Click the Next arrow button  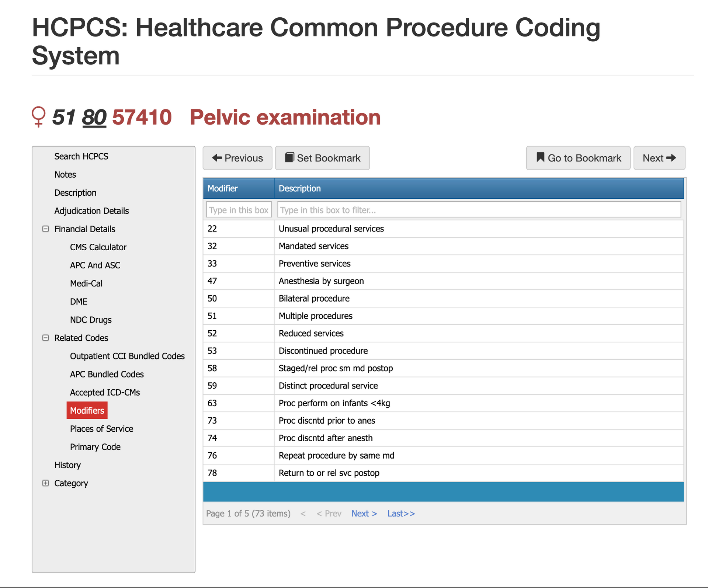[x=659, y=158]
